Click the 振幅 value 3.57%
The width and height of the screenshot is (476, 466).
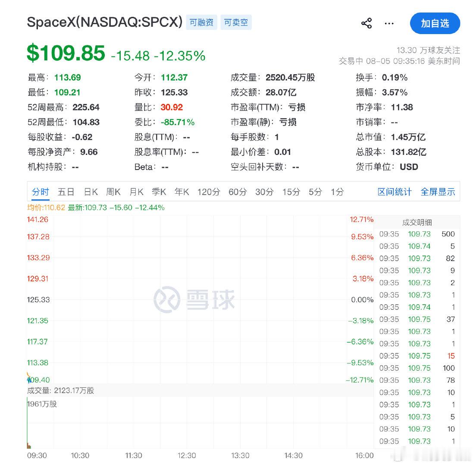(x=395, y=92)
